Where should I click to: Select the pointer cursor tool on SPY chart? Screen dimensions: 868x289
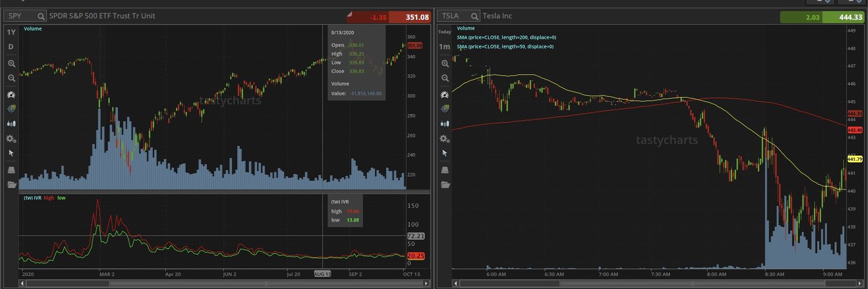pyautogui.click(x=11, y=153)
